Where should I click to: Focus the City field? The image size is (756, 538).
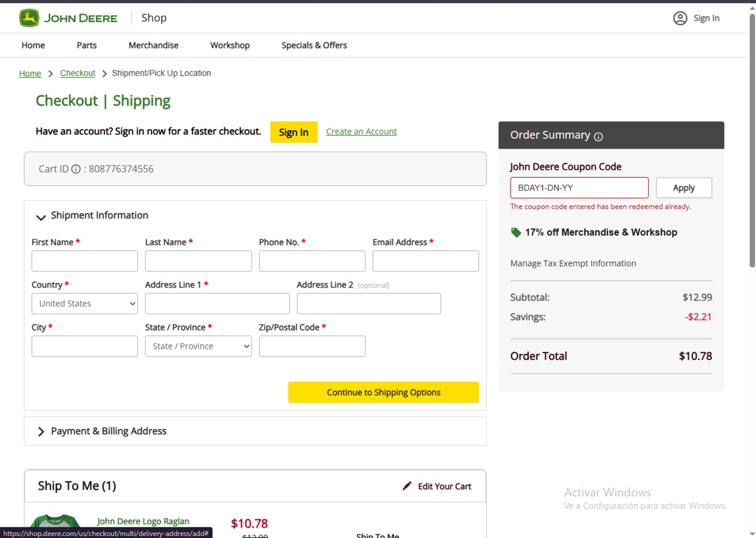pos(85,346)
